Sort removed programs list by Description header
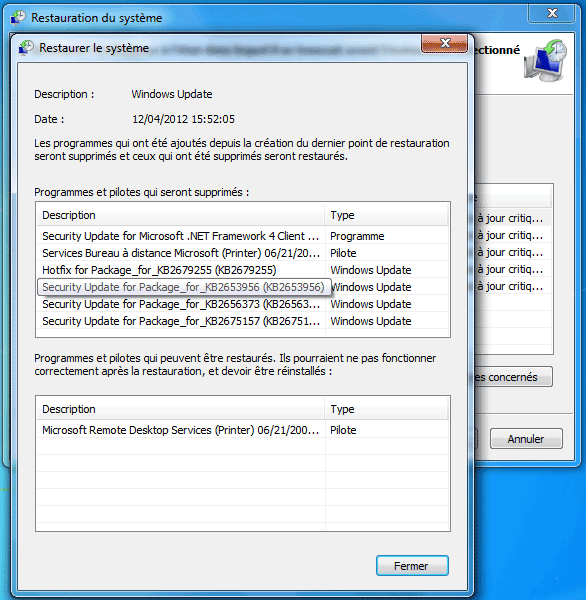This screenshot has width=586, height=600. [181, 215]
